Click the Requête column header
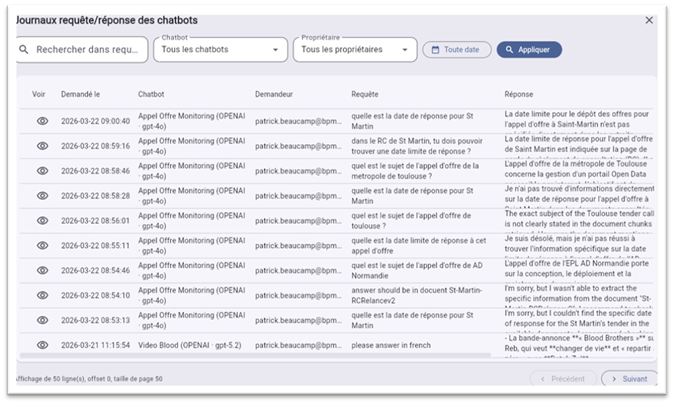Viewport: 674px width, 404px height. coord(365,94)
